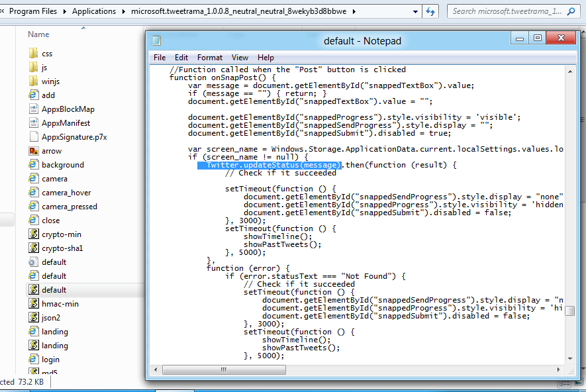
Task: Select the default HTML file icon
Action: 33,275
